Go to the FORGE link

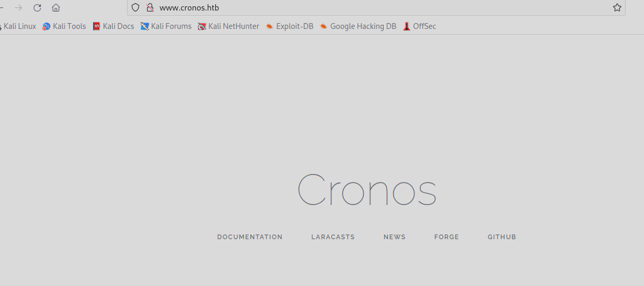coord(447,237)
